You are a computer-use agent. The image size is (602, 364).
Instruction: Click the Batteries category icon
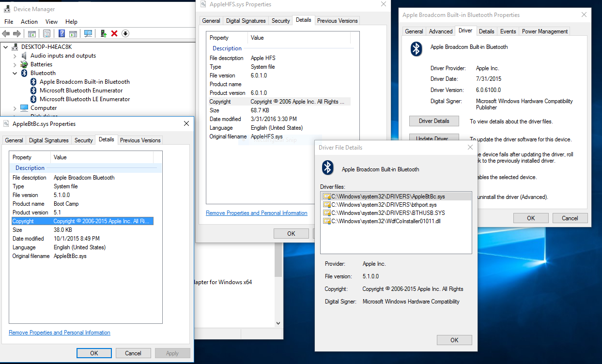25,64
